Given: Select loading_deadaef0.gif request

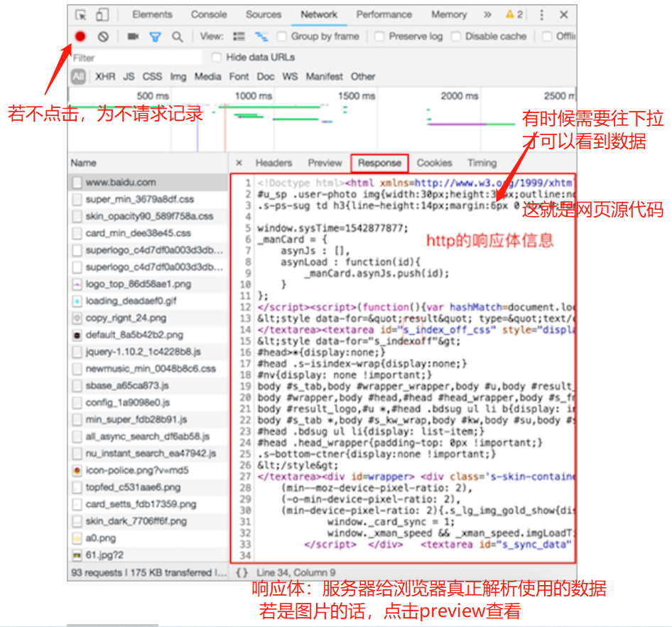Looking at the screenshot, I should (148, 301).
